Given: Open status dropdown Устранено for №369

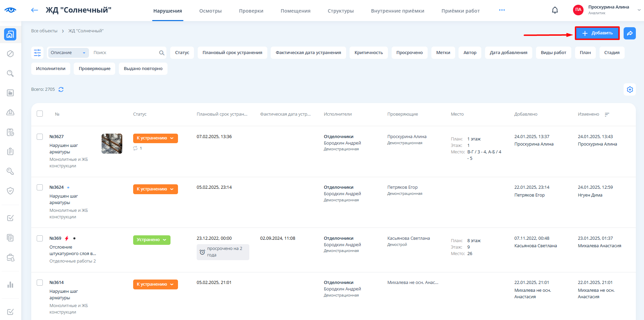Looking at the screenshot, I should (x=151, y=240).
